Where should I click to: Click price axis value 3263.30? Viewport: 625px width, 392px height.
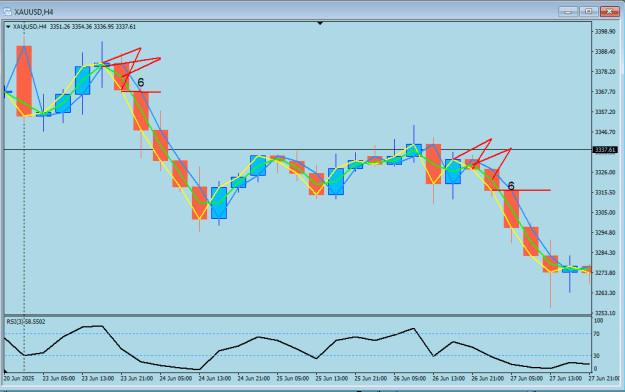coord(605,293)
